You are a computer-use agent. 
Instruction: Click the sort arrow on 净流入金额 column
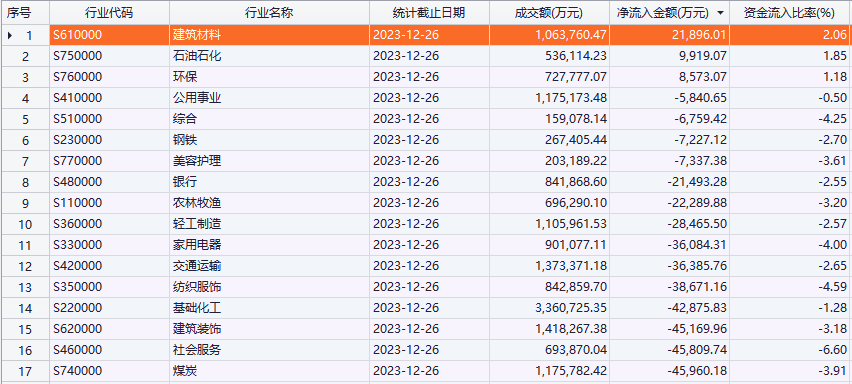[x=721, y=12]
